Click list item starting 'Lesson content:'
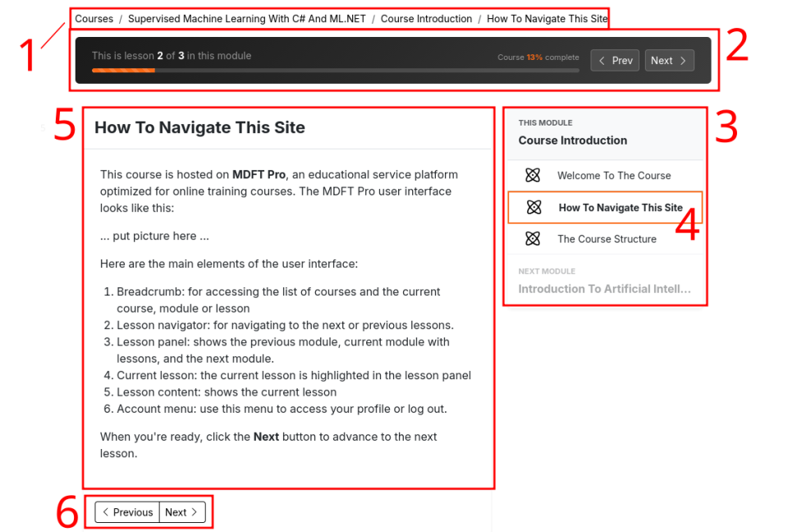 tap(227, 392)
